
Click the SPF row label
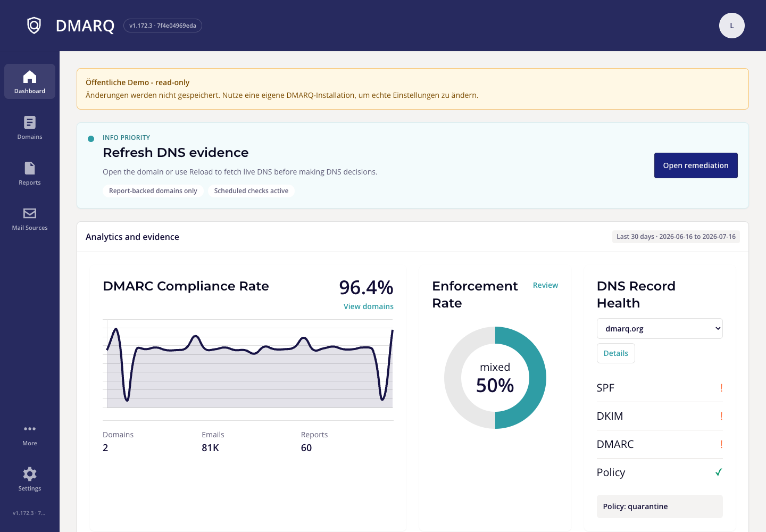(x=605, y=388)
